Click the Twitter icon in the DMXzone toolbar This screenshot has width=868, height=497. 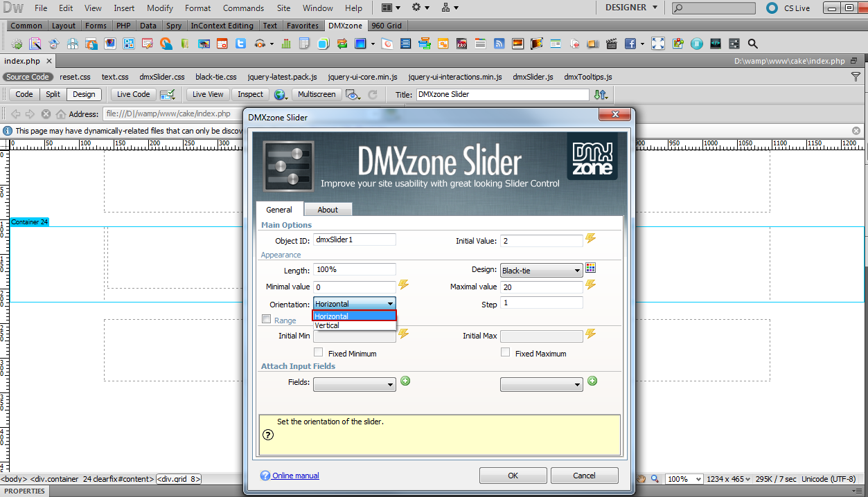240,43
